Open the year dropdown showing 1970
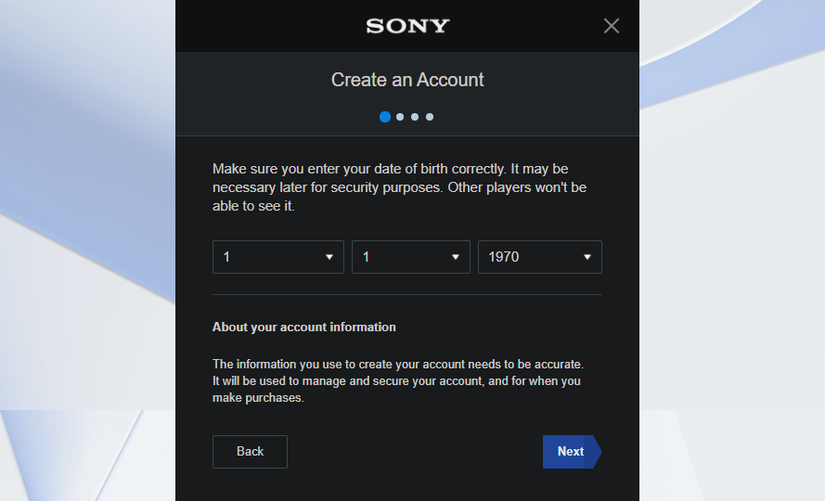825x501 pixels. coord(530,257)
